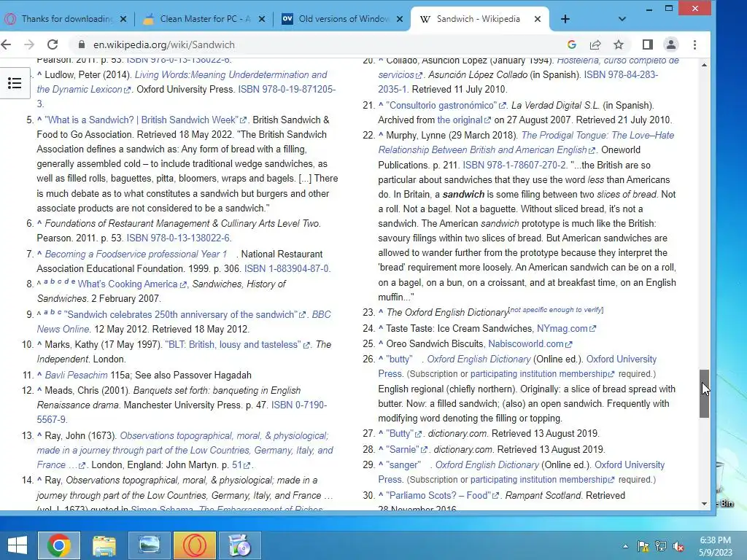Click the network tray icon
747x560 pixels.
pyautogui.click(x=661, y=547)
